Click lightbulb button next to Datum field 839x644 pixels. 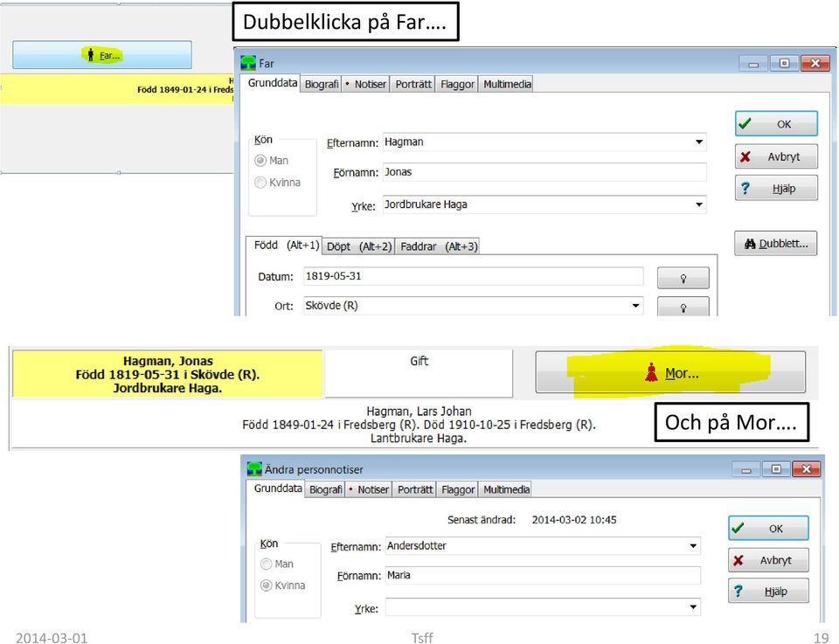683,278
